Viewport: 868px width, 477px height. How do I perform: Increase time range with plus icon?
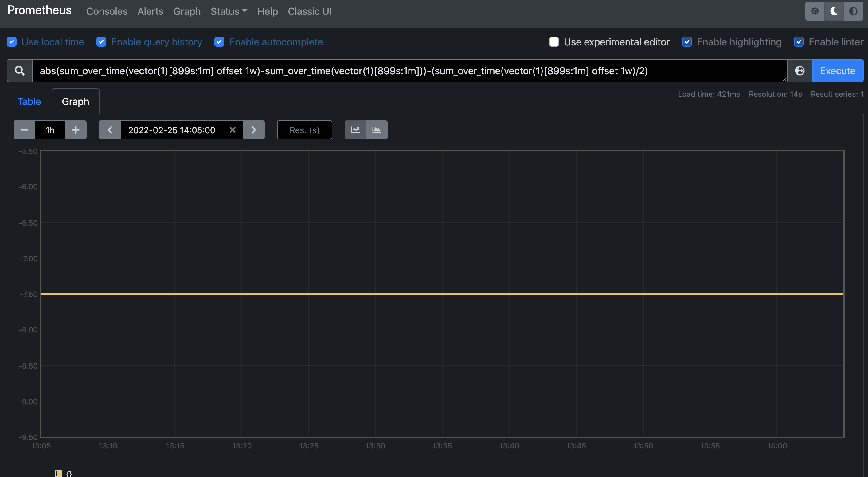coord(76,130)
